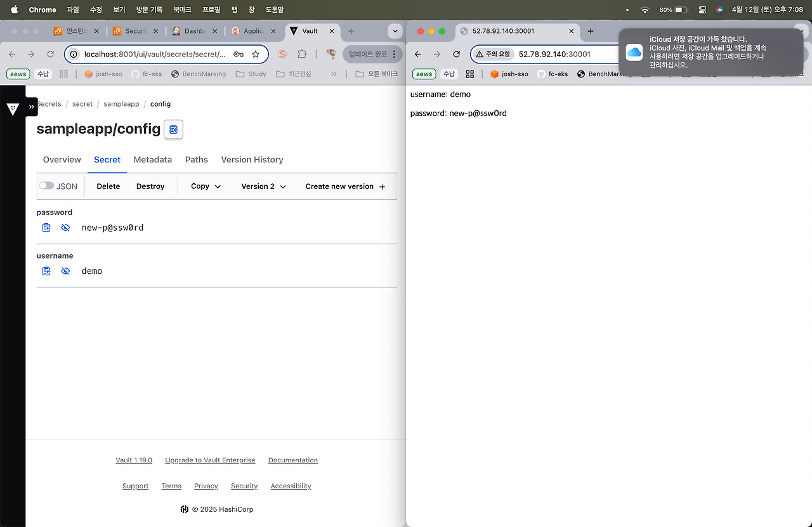Switch to the Overview tab
The image size is (812, 527).
tap(62, 160)
